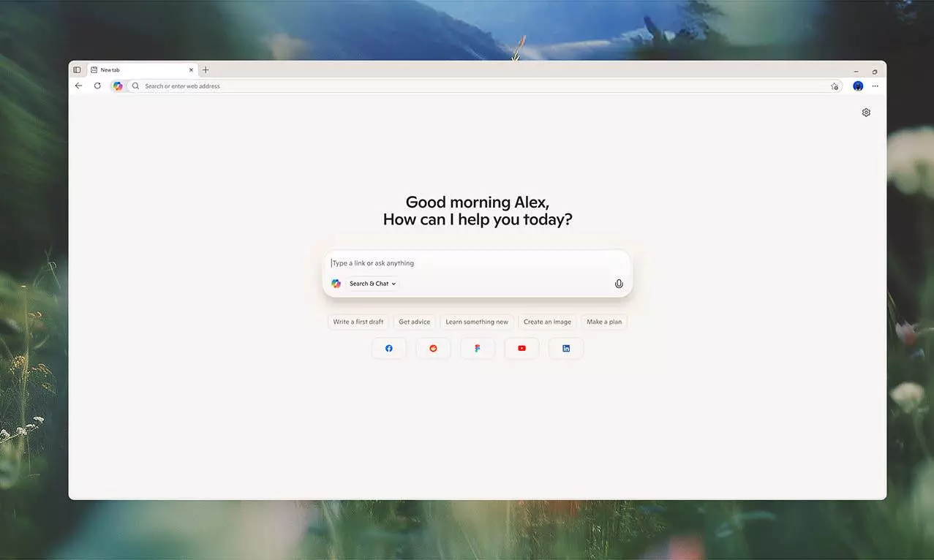This screenshot has height=560, width=934.
Task: Launch the Figma shortcut
Action: [x=477, y=348]
